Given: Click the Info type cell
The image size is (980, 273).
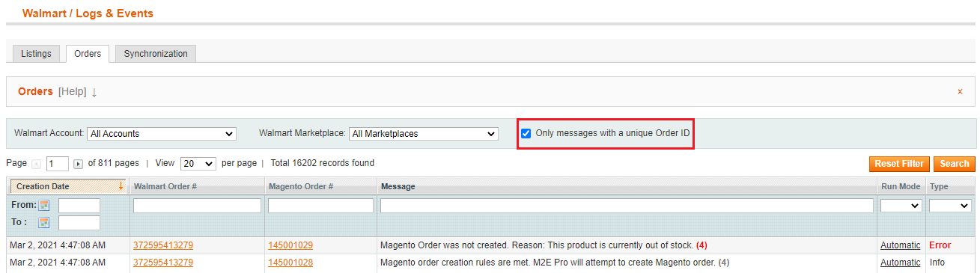Looking at the screenshot, I should (937, 263).
